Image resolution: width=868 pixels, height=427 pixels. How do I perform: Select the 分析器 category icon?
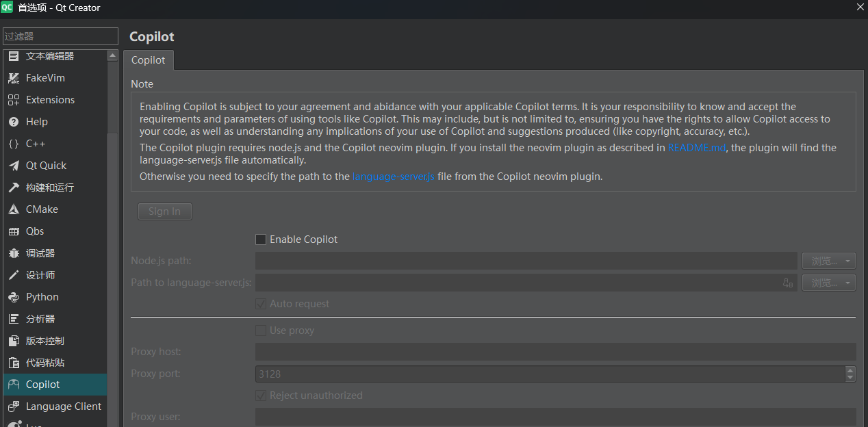[x=14, y=319]
